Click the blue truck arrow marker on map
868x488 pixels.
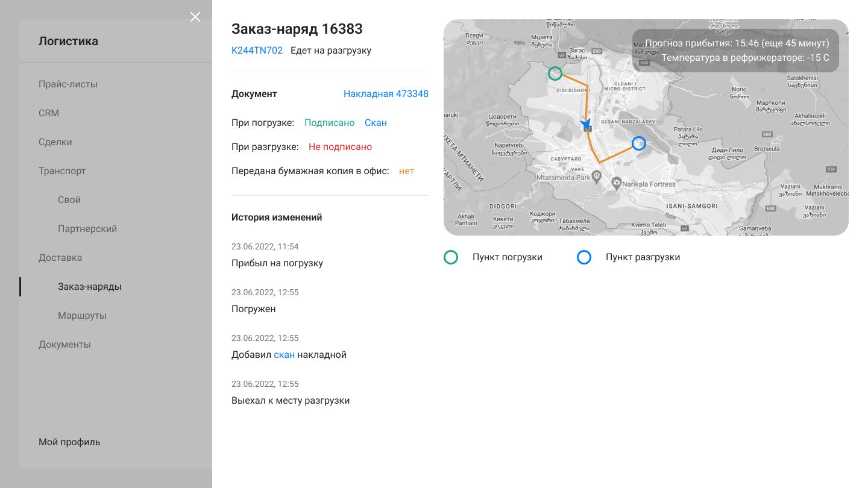(x=585, y=124)
